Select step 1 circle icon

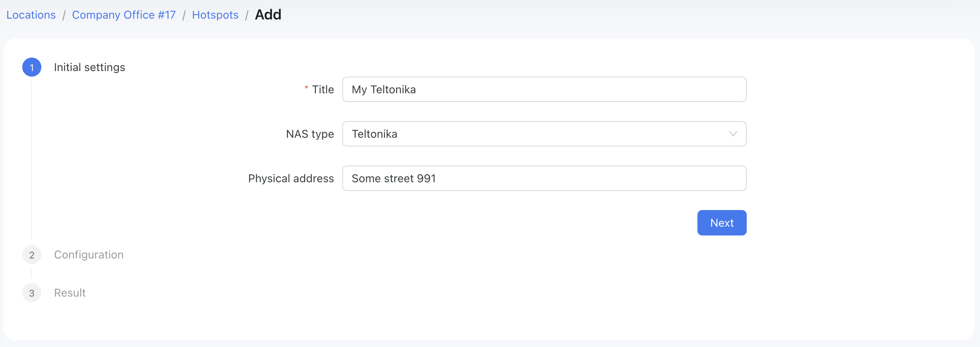[x=32, y=67]
